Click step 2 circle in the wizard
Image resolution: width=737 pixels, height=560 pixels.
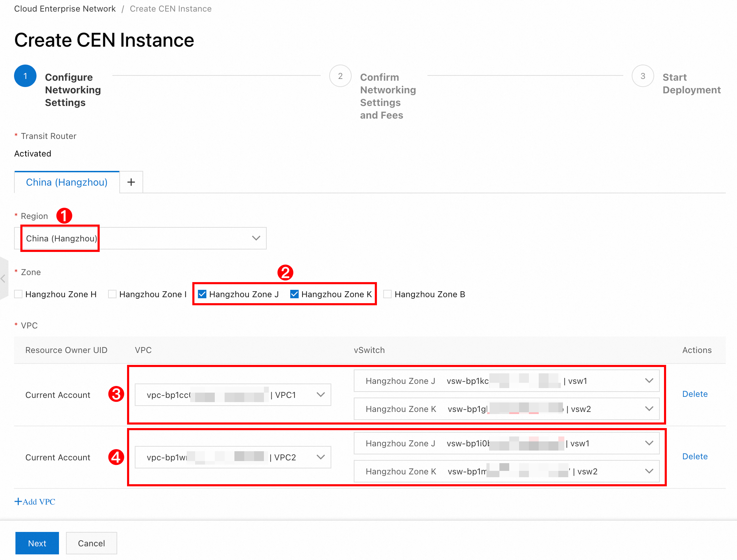pyautogui.click(x=340, y=76)
